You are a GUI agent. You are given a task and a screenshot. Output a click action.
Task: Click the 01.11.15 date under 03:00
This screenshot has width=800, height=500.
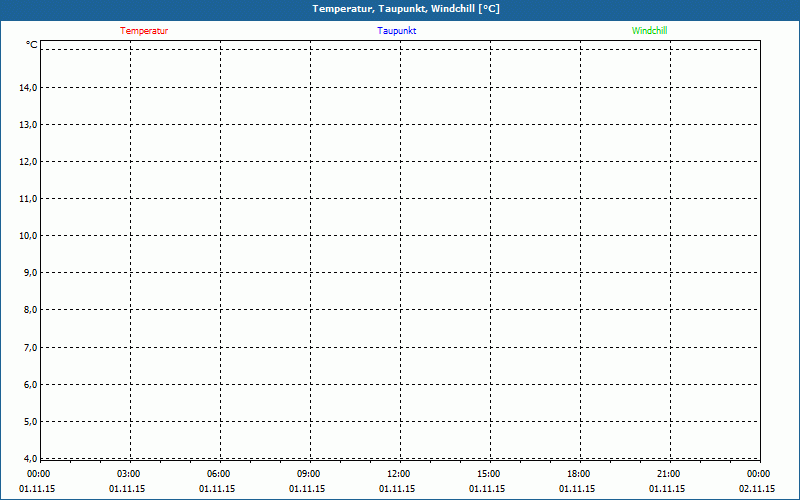pos(127,489)
